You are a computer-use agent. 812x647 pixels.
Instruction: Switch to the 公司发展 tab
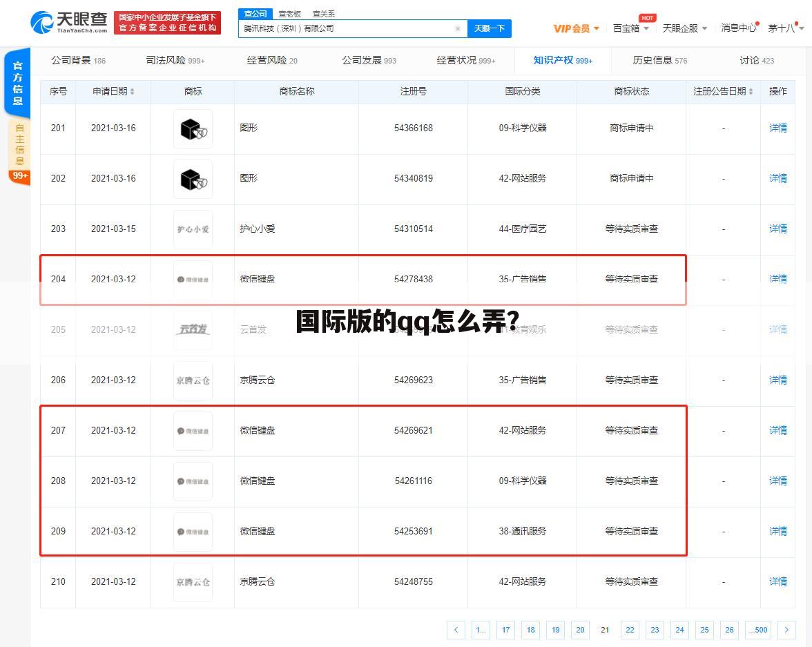point(369,61)
